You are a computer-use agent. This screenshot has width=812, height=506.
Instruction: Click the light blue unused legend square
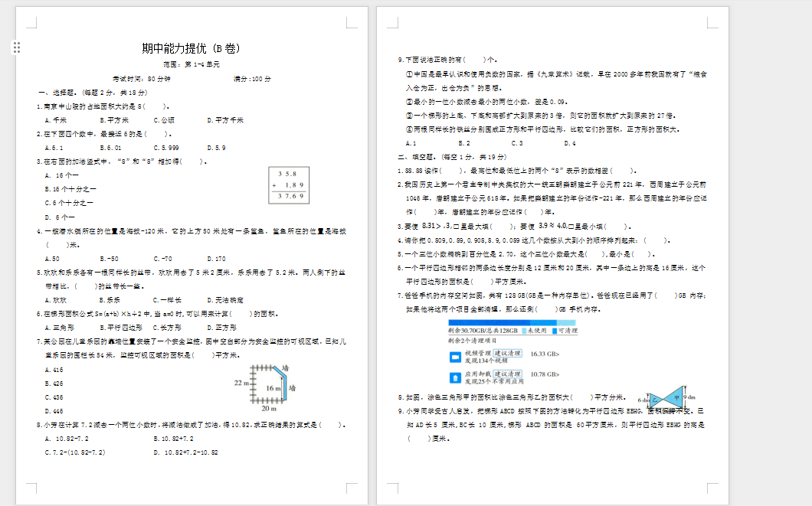point(524,331)
